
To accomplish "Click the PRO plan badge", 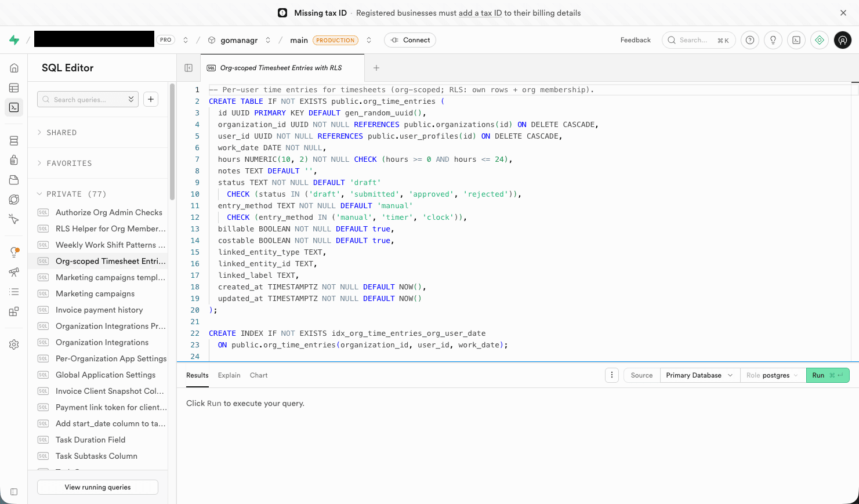I will click(x=165, y=40).
